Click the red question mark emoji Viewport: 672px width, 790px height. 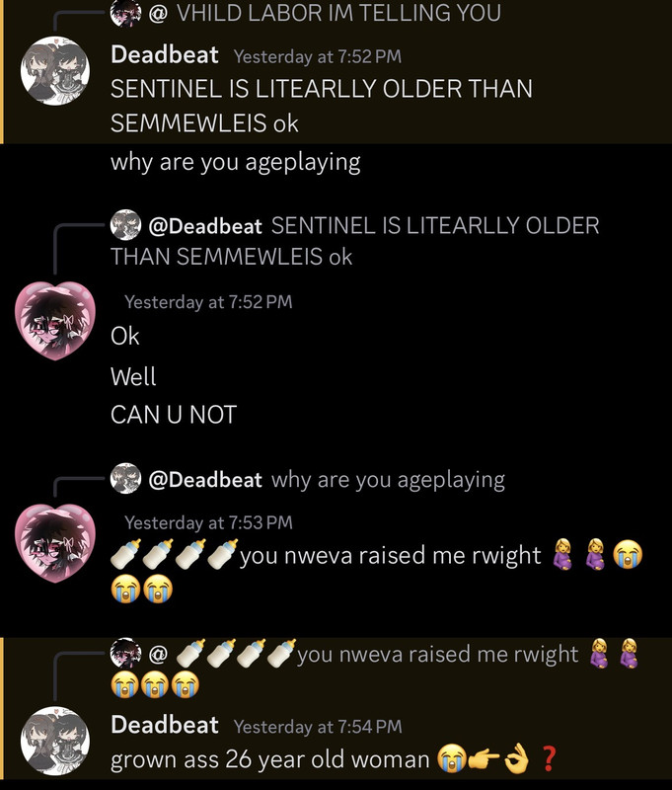(x=550, y=758)
